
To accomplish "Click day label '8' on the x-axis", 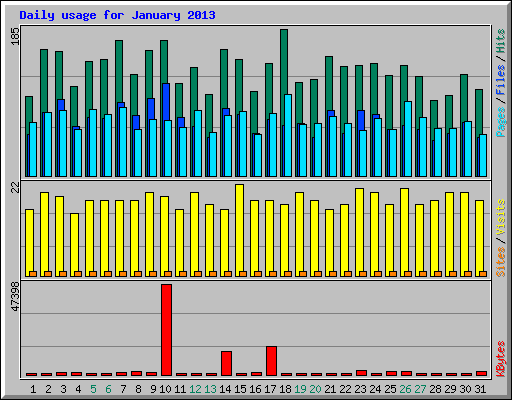I will 138,389.
